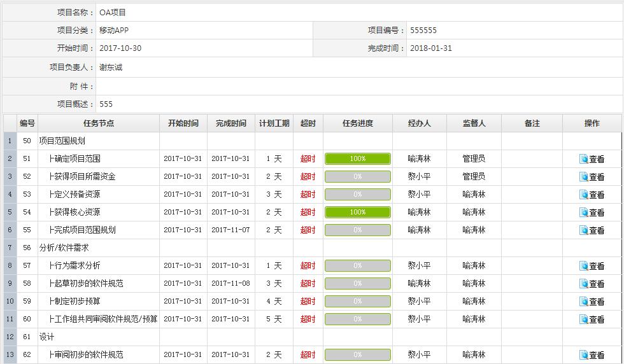Open the view icon for 行为需求分析
This screenshot has width=624, height=364.
coord(584,266)
